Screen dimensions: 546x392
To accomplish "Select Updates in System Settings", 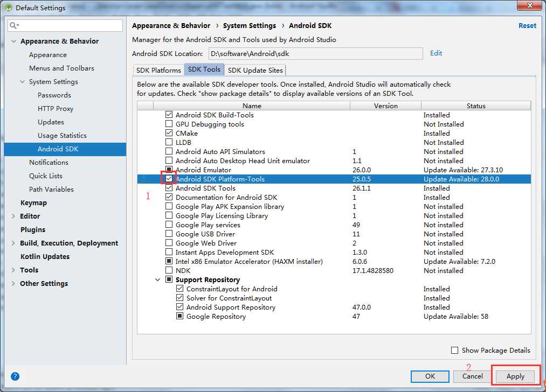I will pos(51,122).
